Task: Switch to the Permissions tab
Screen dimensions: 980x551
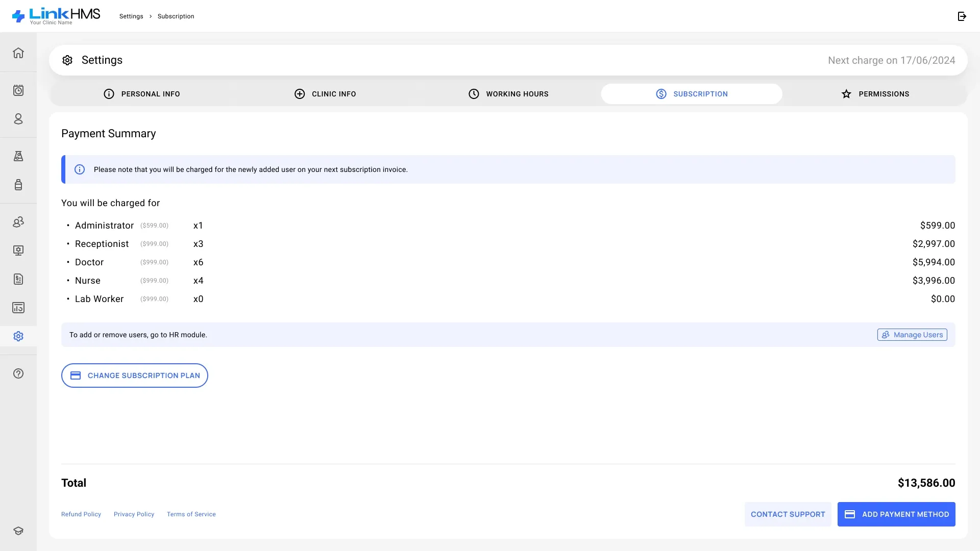Action: [875, 94]
